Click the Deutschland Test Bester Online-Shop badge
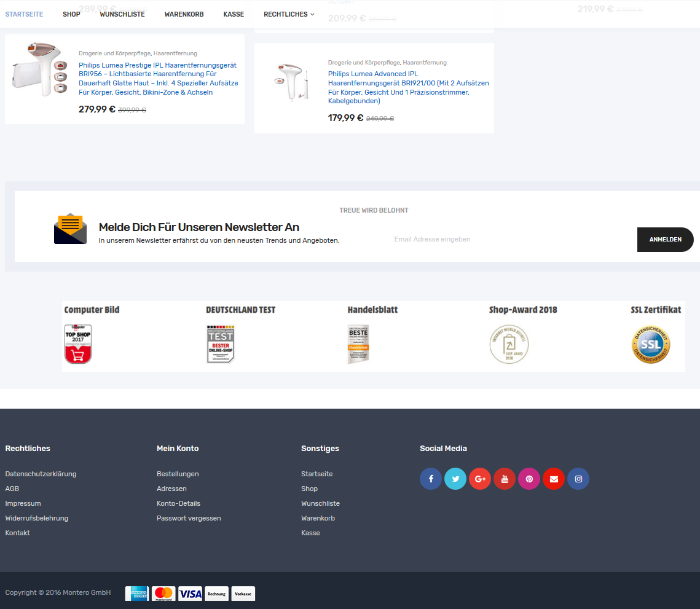 point(221,344)
